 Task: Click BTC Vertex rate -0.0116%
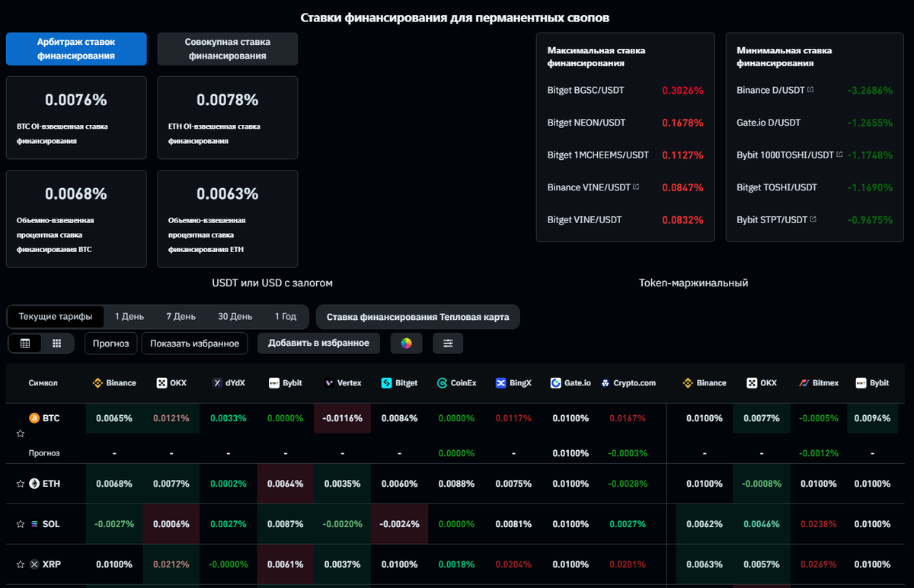342,418
